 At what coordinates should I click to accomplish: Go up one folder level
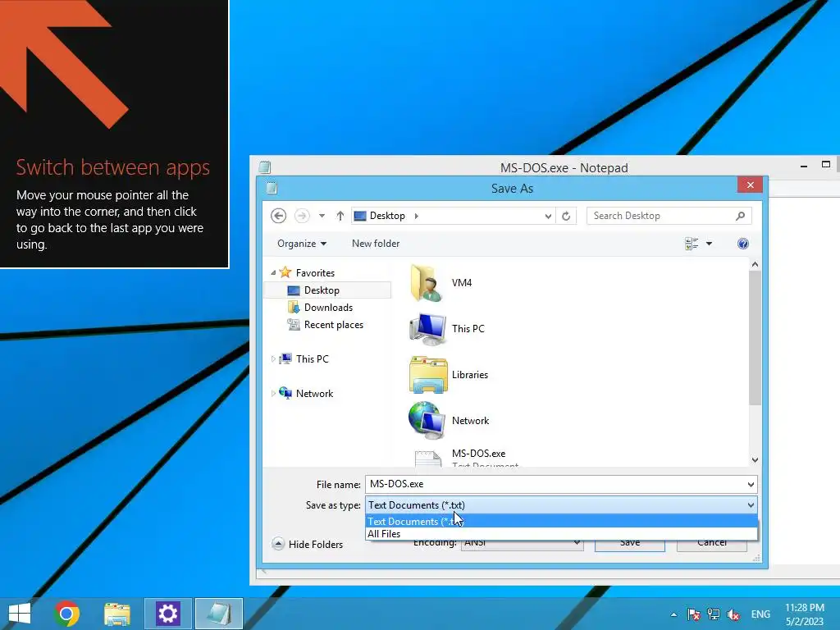click(340, 216)
